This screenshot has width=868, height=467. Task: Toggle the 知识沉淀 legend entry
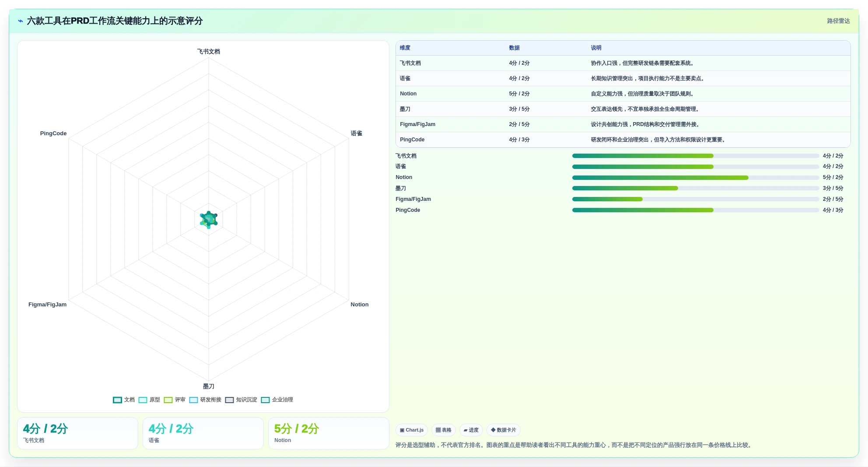[x=241, y=400]
